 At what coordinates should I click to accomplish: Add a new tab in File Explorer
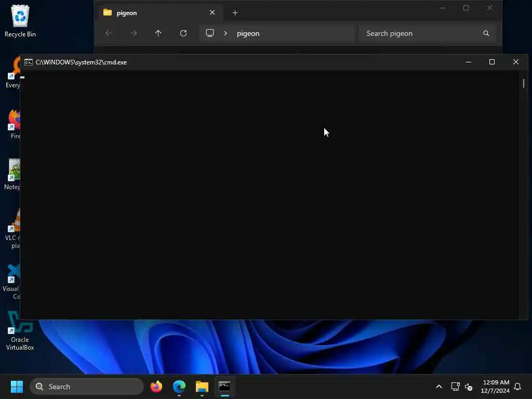click(235, 13)
